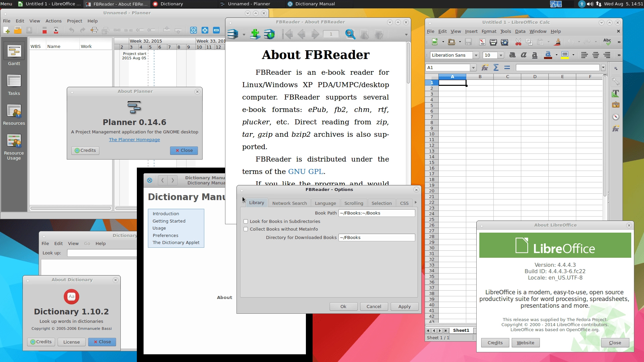This screenshot has width=644, height=362.
Task: Select the Language tab in FBReader Options
Action: 325,203
